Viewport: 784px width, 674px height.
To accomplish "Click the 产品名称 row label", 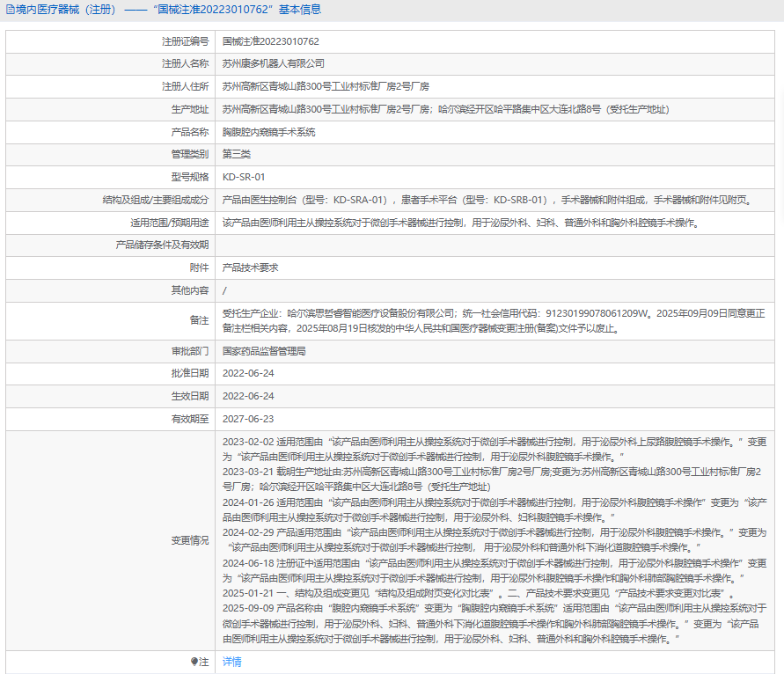I will [x=190, y=132].
